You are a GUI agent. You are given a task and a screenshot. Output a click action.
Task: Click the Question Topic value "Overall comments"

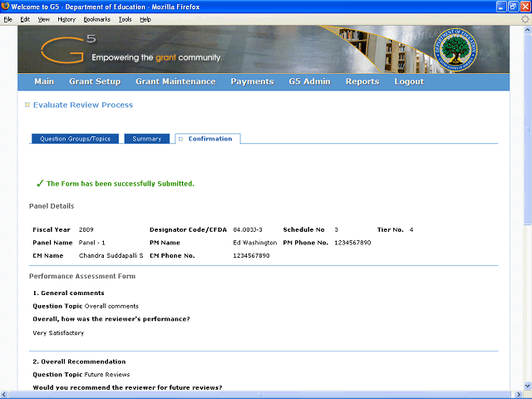pyautogui.click(x=111, y=306)
